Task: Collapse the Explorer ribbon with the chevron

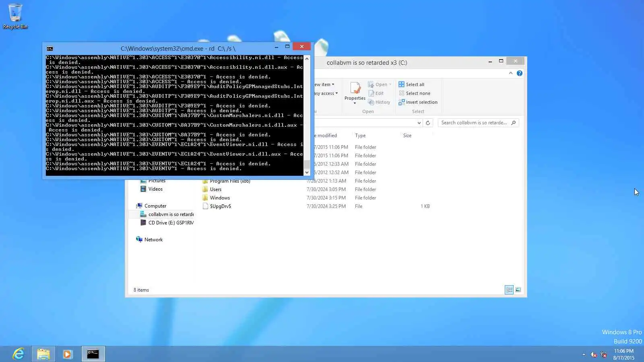Action: coord(511,73)
